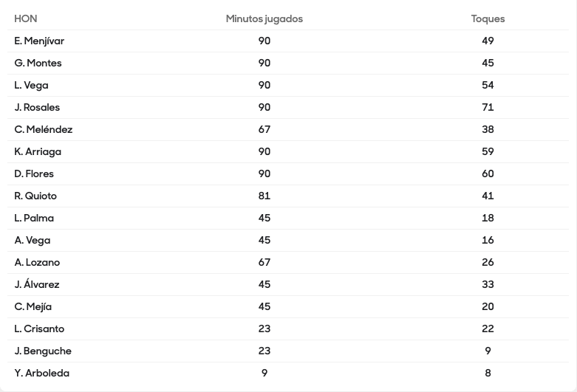577x392 pixels.
Task: Select J. Rosales in the table
Action: pos(37,107)
